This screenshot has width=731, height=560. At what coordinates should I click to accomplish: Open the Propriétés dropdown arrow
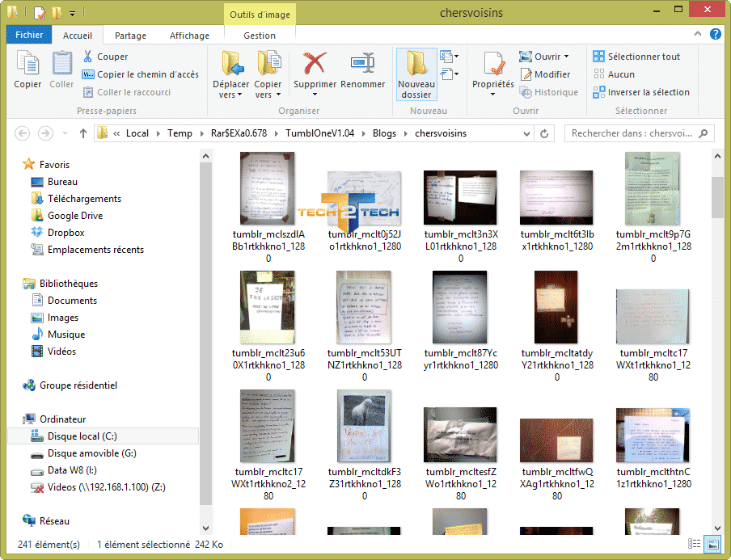pyautogui.click(x=492, y=95)
